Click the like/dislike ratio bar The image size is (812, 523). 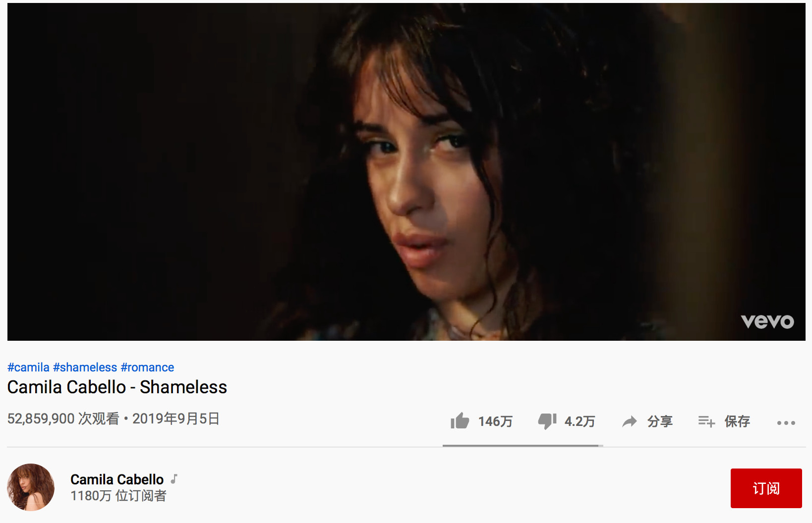523,446
